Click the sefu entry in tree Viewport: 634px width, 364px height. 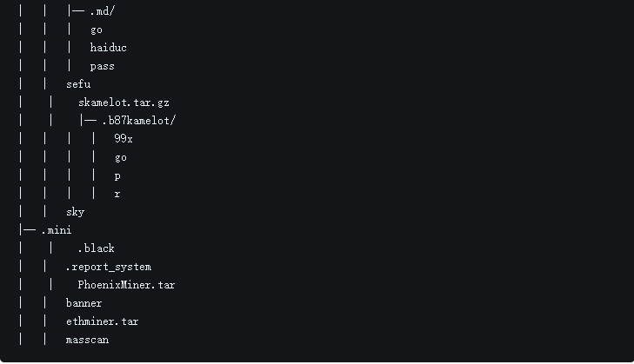tap(78, 84)
